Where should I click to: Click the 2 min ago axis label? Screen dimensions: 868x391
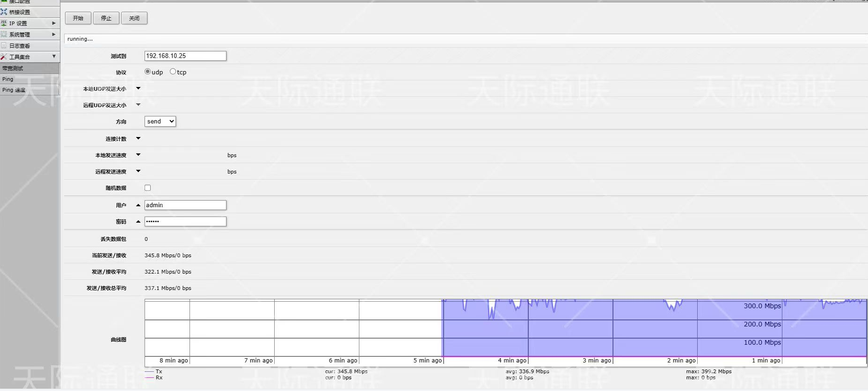tap(682, 361)
